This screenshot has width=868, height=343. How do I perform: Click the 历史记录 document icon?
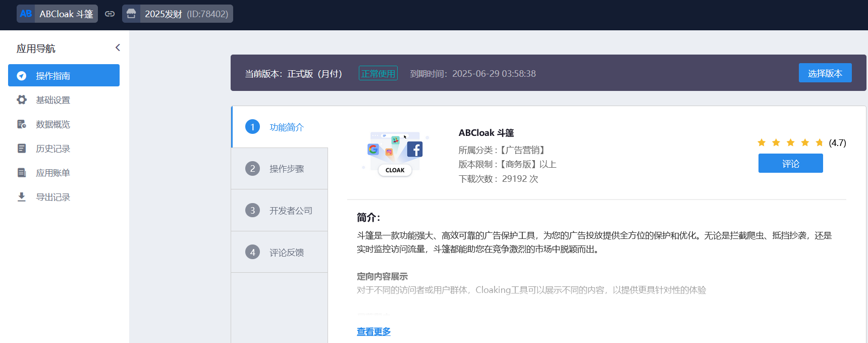click(22, 149)
